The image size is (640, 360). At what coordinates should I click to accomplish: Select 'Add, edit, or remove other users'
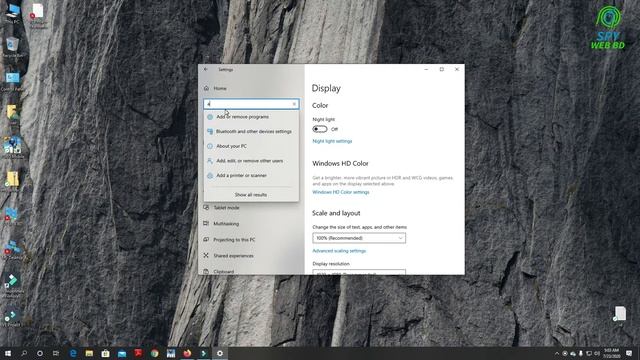click(x=251, y=161)
